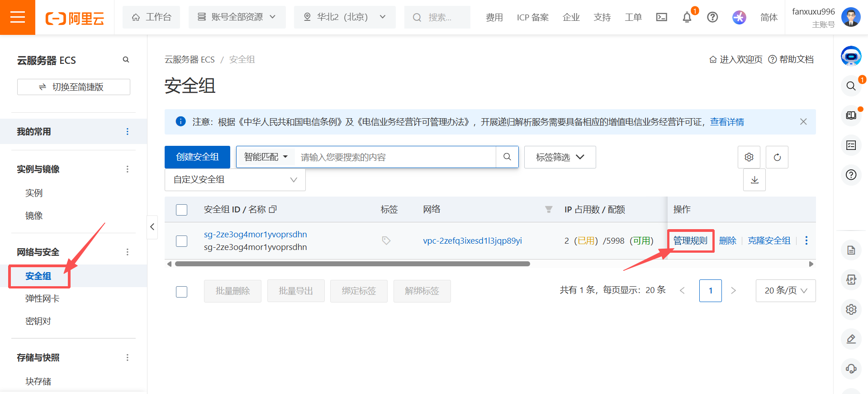Expand the 华北2（北京） region dropdown
This screenshot has height=394, width=868.
coord(345,17)
